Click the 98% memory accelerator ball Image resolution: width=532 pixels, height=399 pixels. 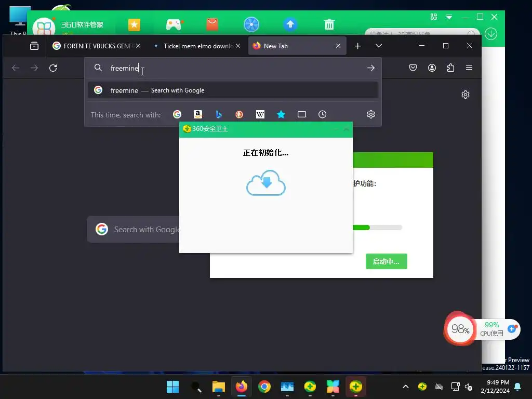pos(460,328)
